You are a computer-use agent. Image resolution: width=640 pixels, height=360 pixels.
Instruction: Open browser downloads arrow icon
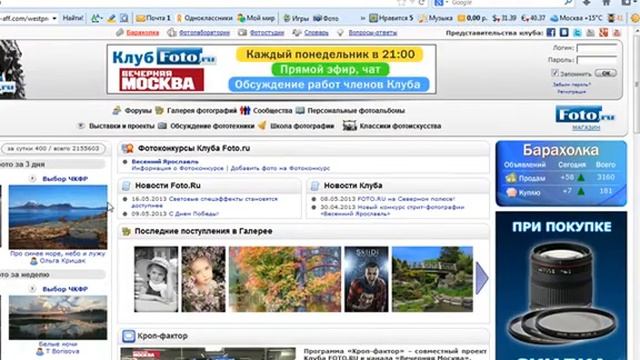coord(587,2)
